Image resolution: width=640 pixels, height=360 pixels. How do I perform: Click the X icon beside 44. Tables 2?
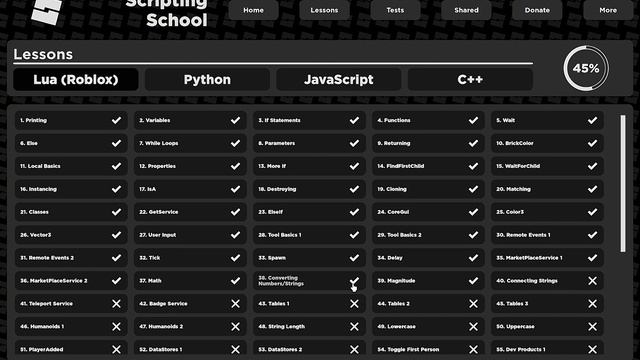coord(473,304)
